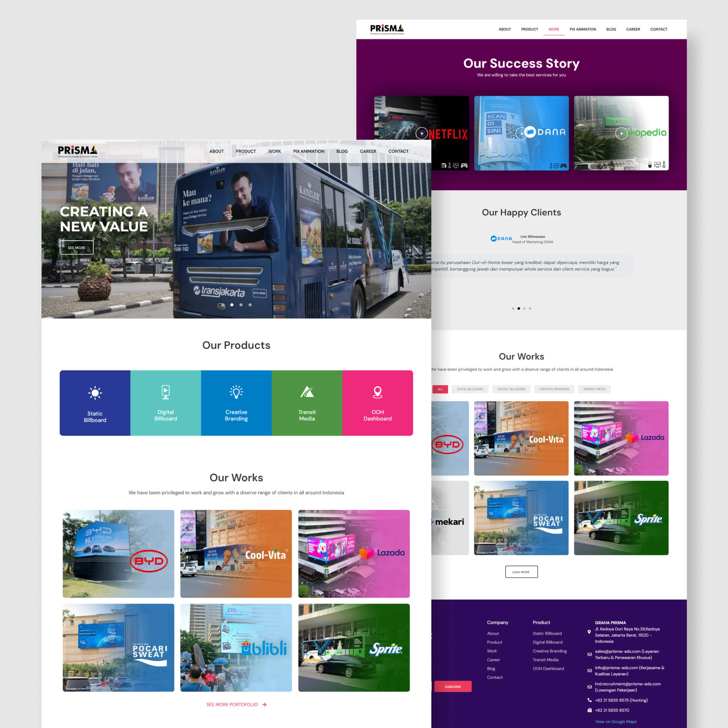Select the third hero slider dot

[x=250, y=305]
